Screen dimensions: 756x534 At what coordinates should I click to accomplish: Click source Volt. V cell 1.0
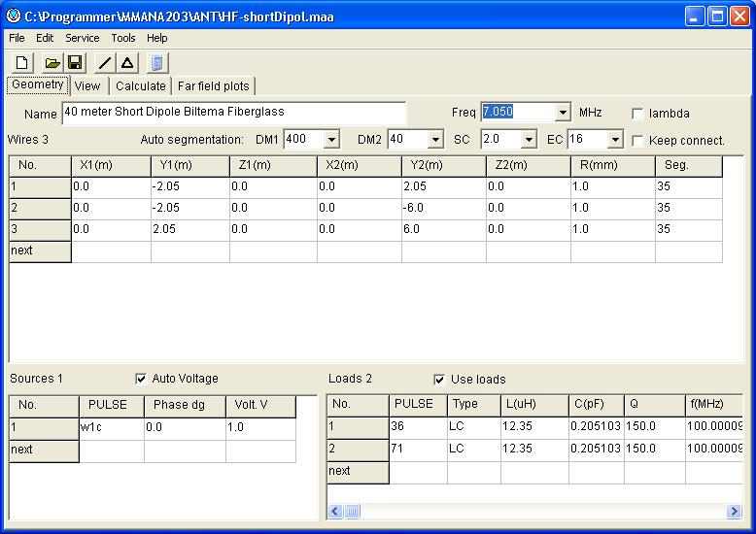click(260, 428)
